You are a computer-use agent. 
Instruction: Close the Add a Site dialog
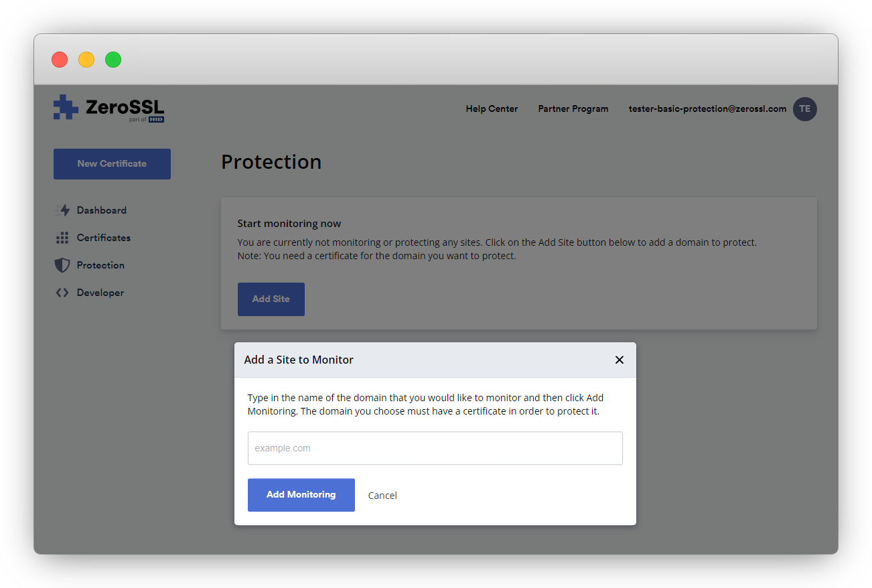(619, 360)
